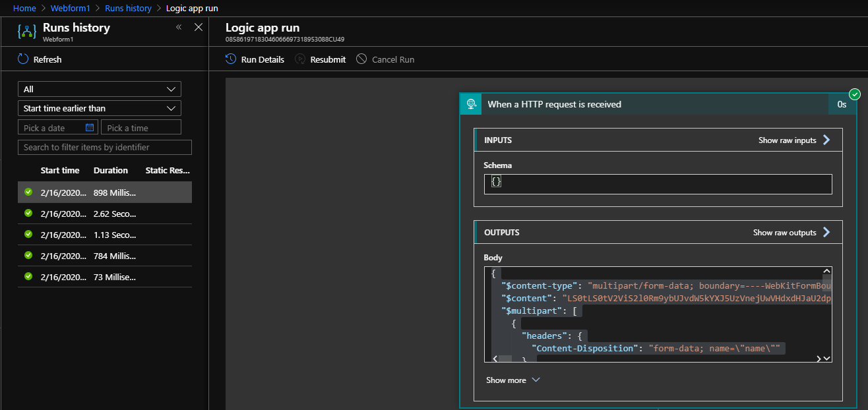Click the Resubmit play icon
This screenshot has width=868, height=410.
300,59
